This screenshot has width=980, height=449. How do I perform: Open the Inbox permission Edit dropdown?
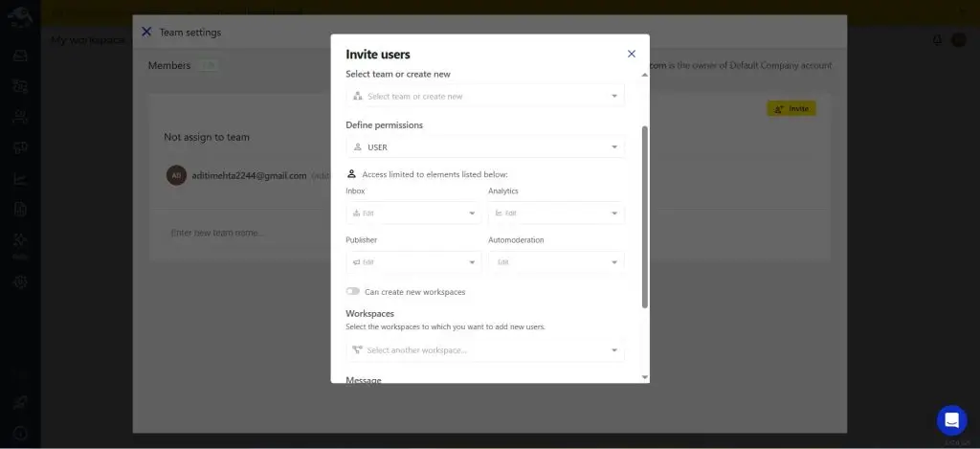413,213
